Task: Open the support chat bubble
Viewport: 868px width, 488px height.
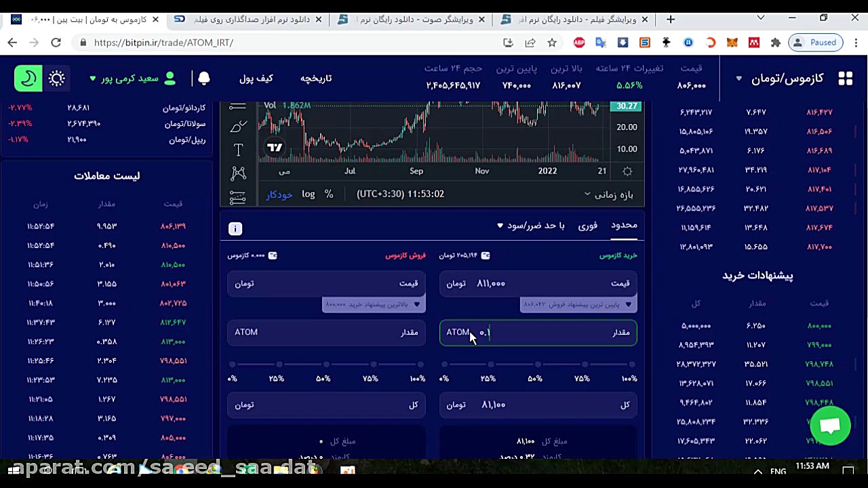Action: click(x=830, y=426)
